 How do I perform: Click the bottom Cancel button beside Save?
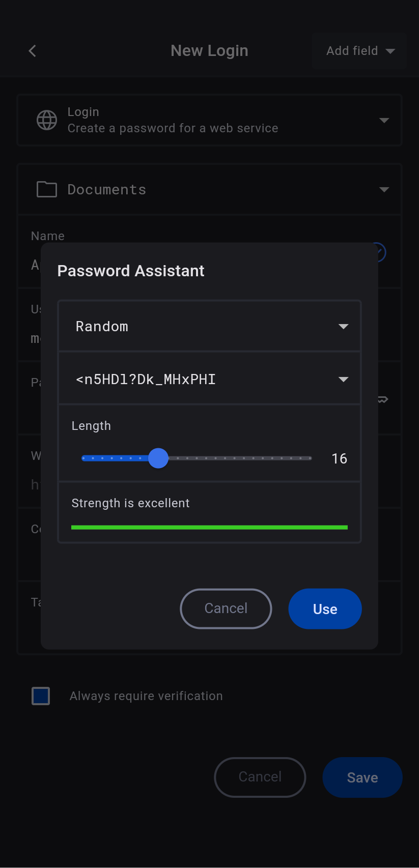point(260,777)
